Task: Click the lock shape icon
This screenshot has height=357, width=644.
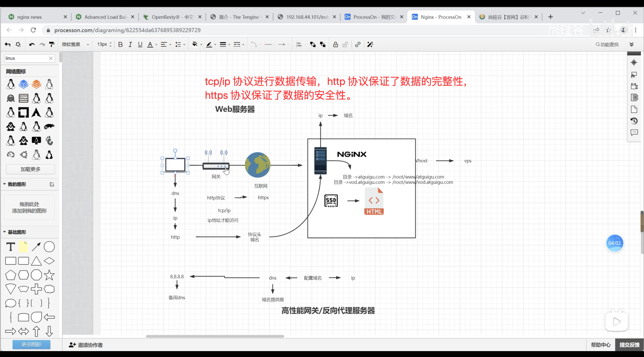Action: [x=335, y=45]
